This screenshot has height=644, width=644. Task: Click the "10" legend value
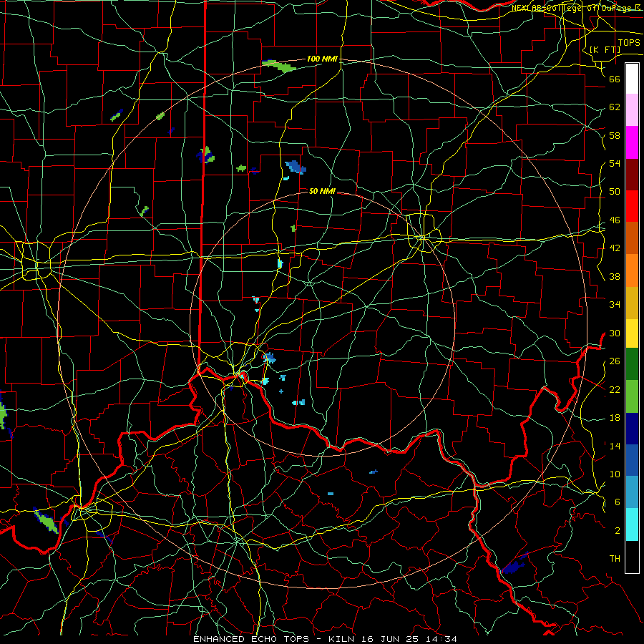pos(615,474)
